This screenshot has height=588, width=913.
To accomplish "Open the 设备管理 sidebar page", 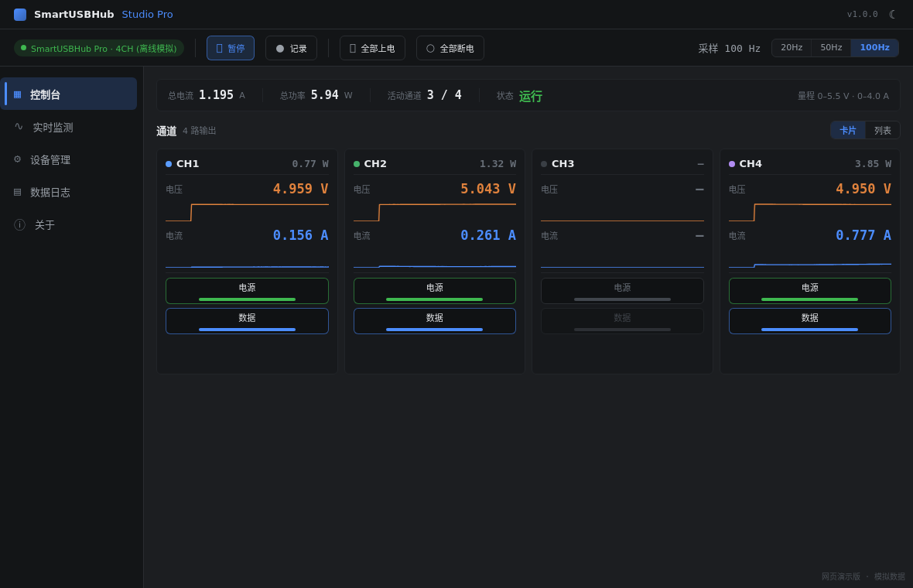I will click(69, 159).
